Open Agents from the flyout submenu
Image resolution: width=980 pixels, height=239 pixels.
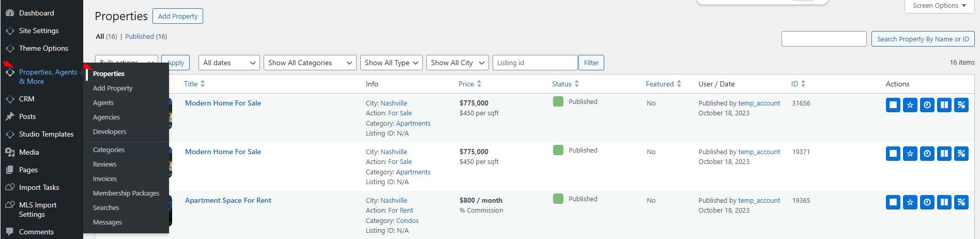click(x=103, y=103)
